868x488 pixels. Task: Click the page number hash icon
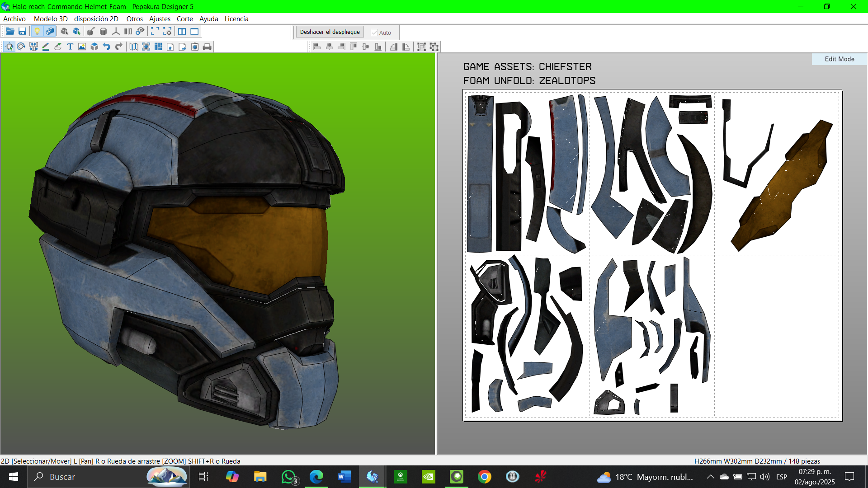coord(170,47)
